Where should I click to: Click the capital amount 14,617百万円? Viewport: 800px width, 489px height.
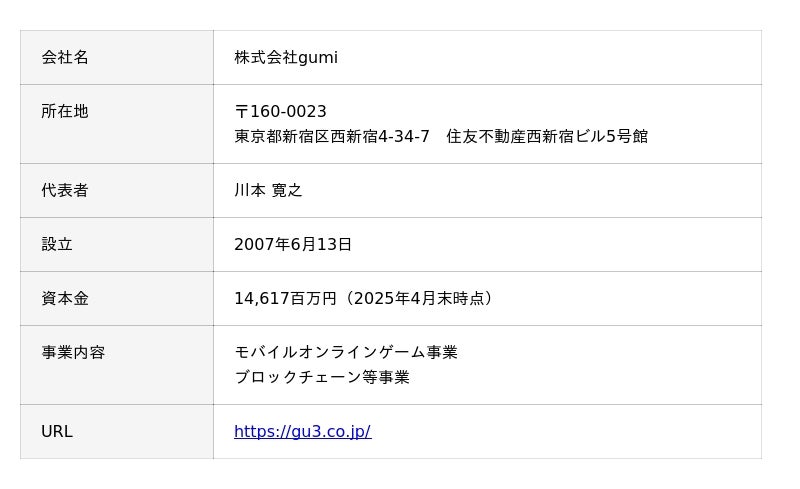(285, 298)
